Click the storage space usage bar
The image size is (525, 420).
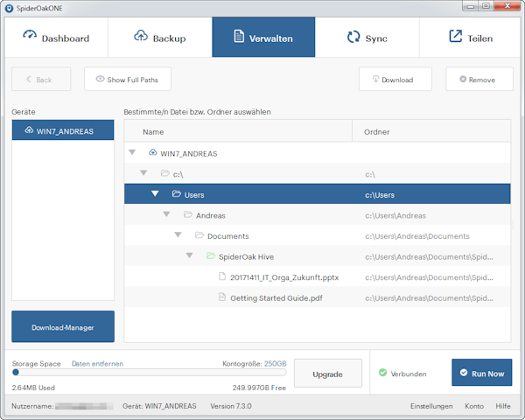click(150, 373)
